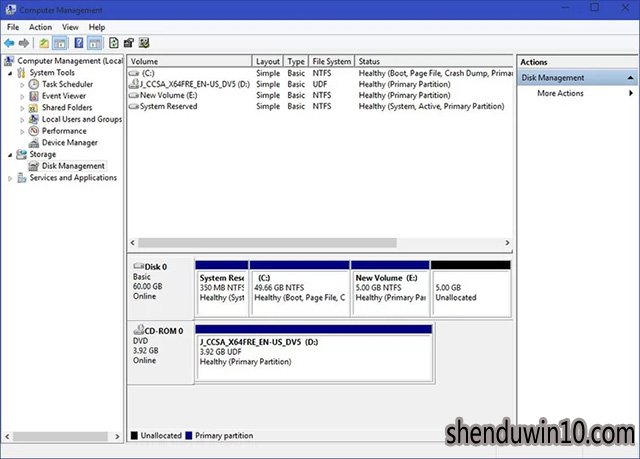Expand the Task Scheduler node
The height and width of the screenshot is (459, 640).
(x=22, y=85)
